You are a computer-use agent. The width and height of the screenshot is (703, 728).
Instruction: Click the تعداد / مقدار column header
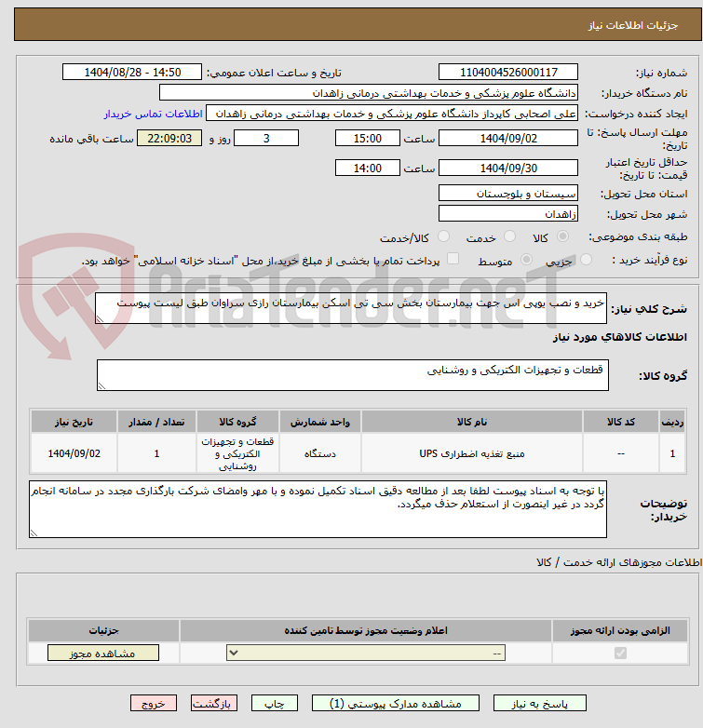click(x=156, y=422)
